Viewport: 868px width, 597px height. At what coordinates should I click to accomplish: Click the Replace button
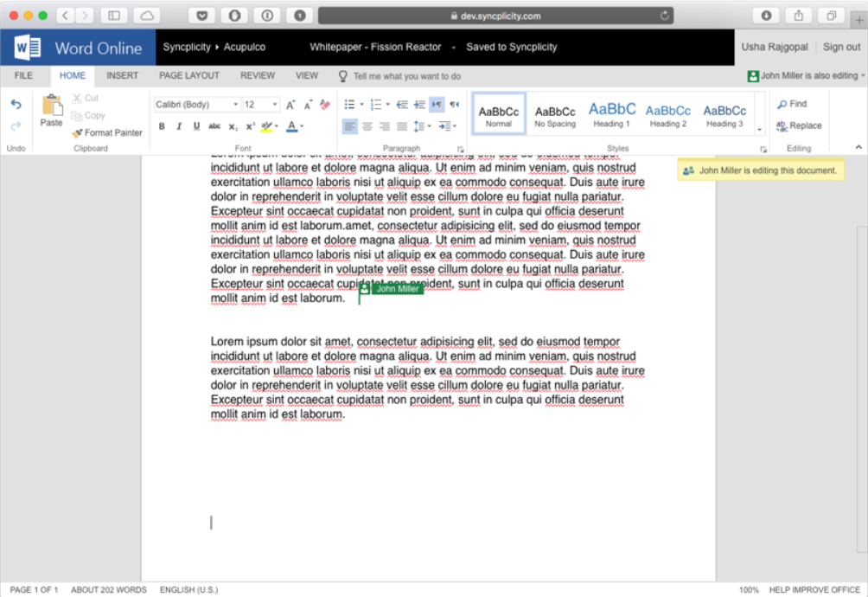click(799, 125)
